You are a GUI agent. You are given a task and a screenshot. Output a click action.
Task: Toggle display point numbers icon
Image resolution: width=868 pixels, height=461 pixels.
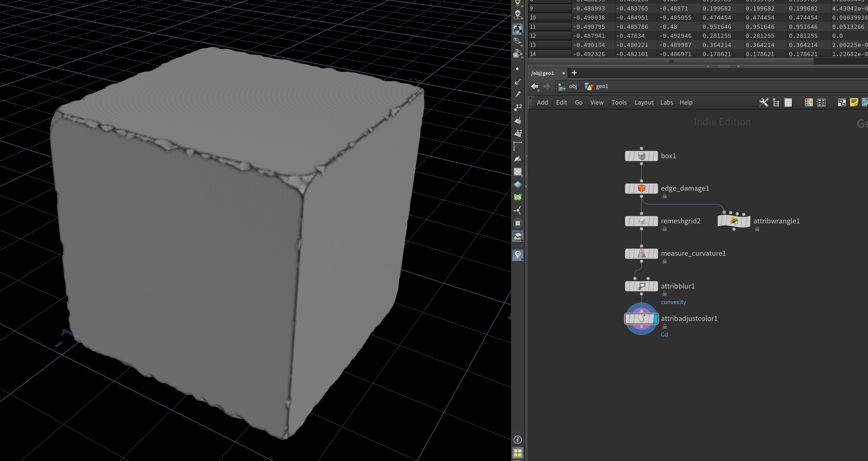coord(518,108)
